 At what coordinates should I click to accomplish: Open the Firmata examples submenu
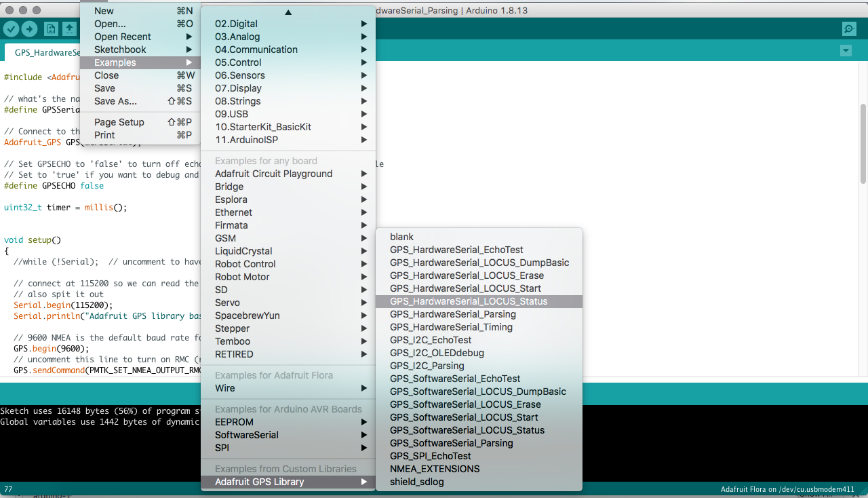tap(288, 225)
